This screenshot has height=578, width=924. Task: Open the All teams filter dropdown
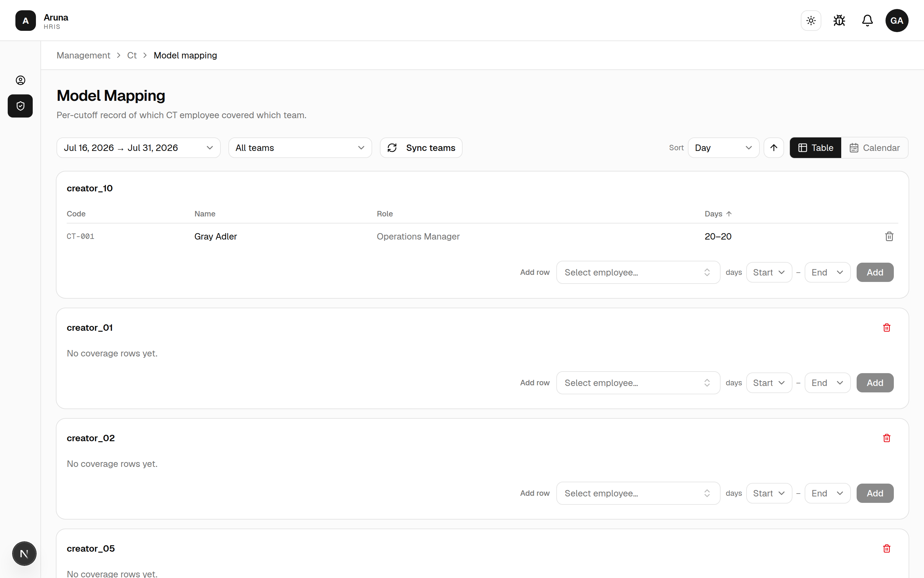click(300, 148)
